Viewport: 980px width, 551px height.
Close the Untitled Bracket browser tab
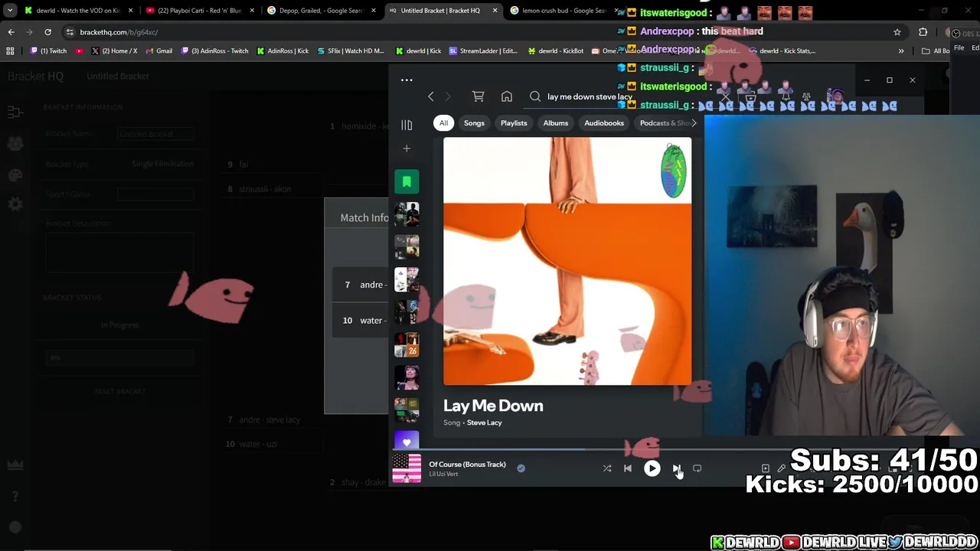click(495, 11)
